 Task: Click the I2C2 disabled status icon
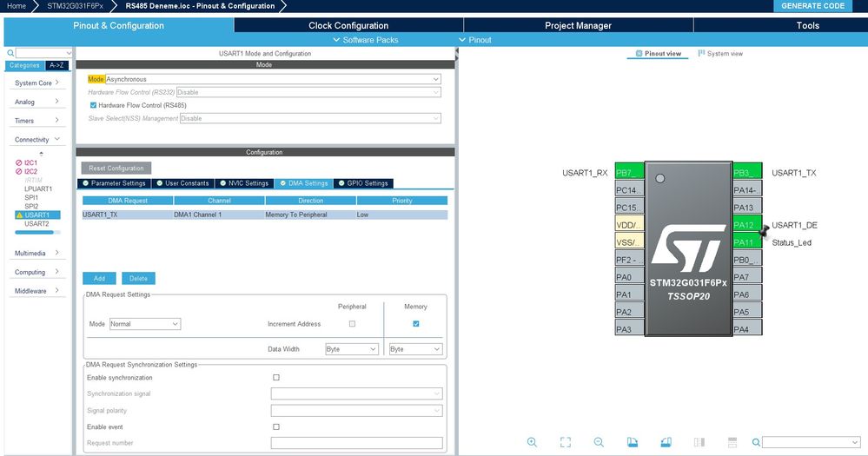click(x=19, y=172)
